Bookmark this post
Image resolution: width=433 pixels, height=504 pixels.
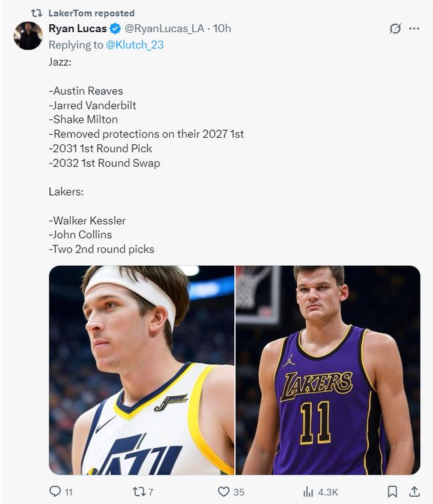click(x=392, y=491)
